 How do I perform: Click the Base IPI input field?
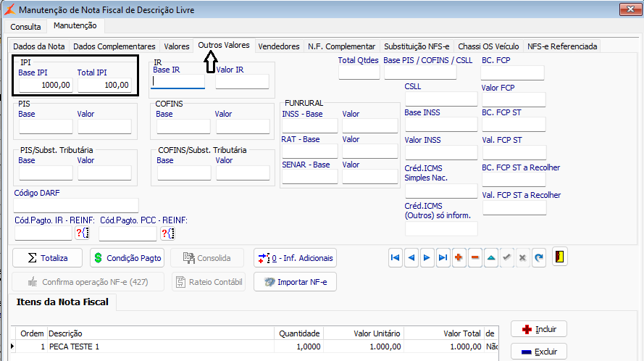[x=46, y=85]
